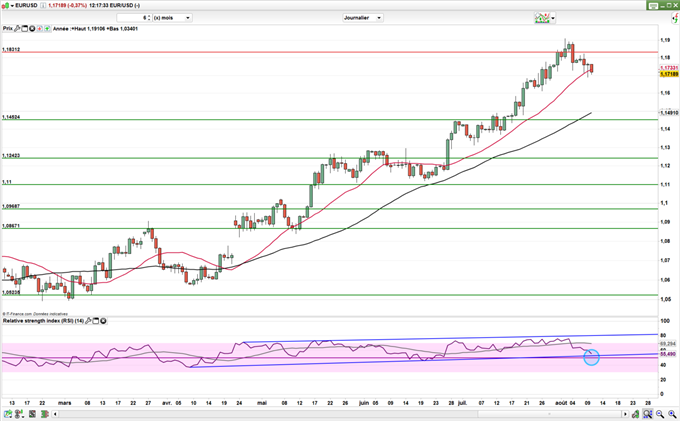Close the Prix panel with round X icon

[32, 29]
